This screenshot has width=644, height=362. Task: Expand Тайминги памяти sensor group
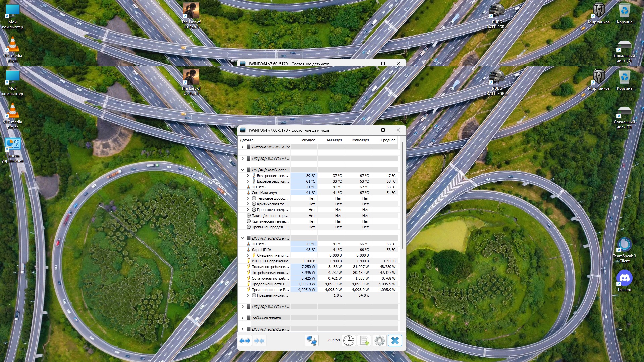tap(242, 318)
